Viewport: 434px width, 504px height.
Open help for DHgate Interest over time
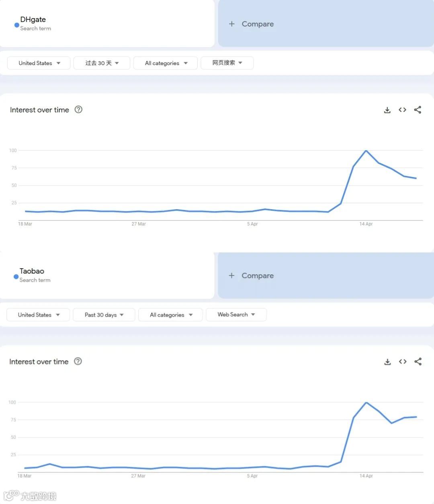point(79,109)
